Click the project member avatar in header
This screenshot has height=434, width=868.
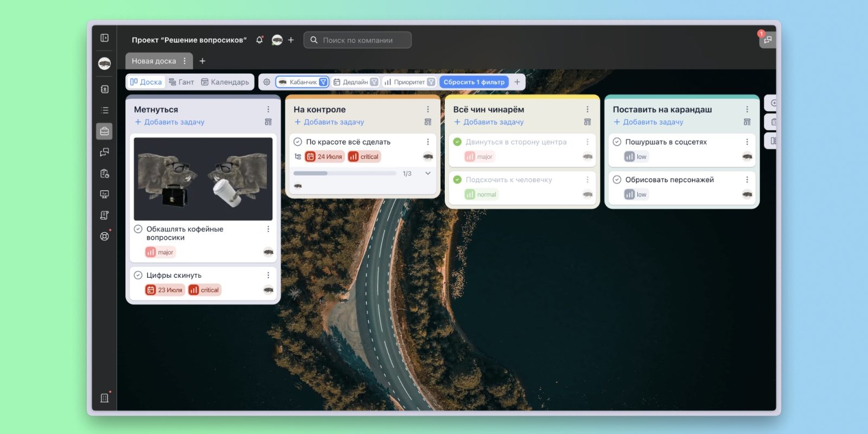click(277, 40)
